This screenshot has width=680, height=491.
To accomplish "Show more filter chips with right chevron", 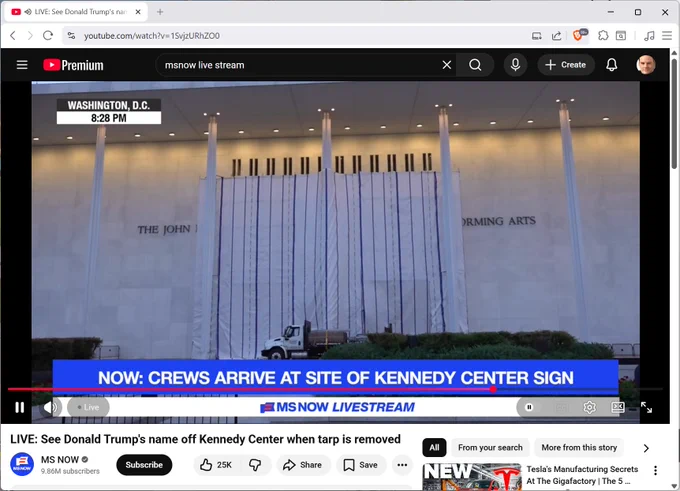I will click(646, 448).
